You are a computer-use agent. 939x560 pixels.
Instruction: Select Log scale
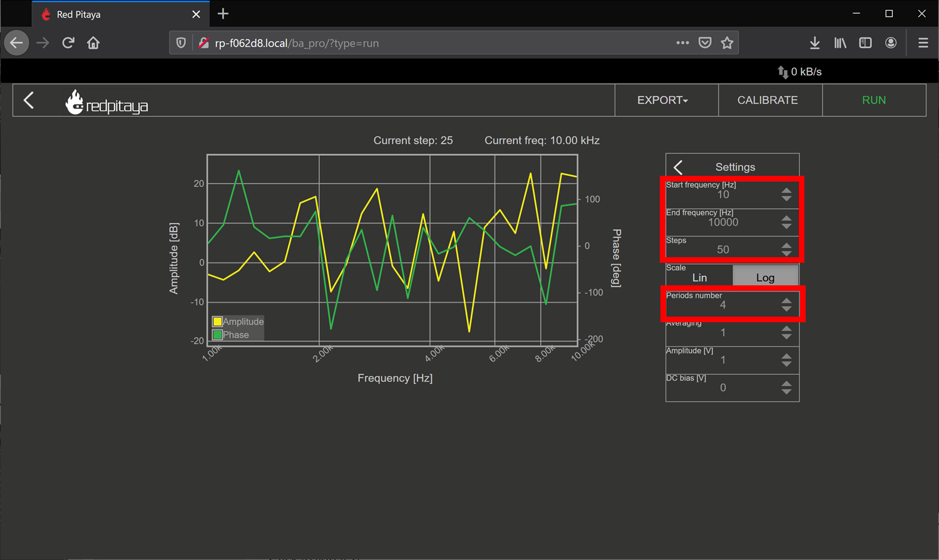(x=765, y=278)
